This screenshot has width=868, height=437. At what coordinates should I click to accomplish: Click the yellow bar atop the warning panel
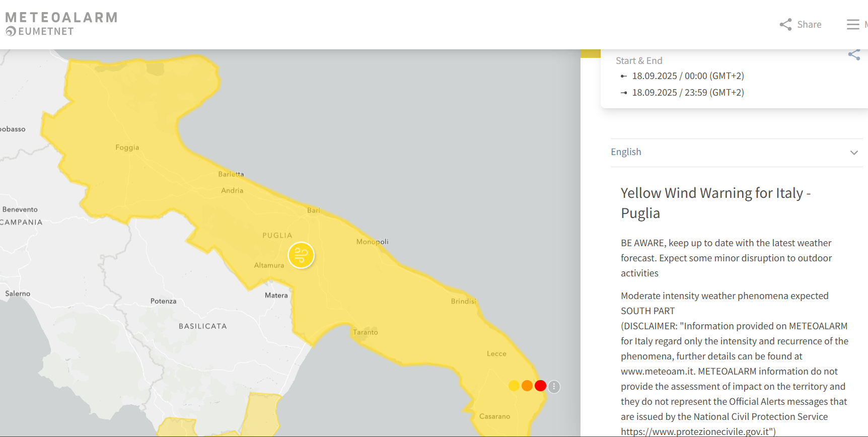(x=591, y=53)
